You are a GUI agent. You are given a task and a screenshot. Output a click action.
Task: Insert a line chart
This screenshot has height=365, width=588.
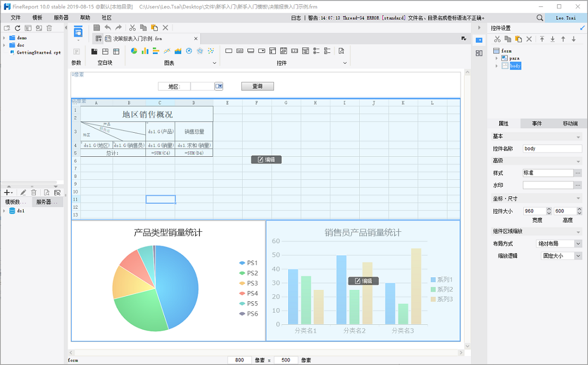click(167, 51)
